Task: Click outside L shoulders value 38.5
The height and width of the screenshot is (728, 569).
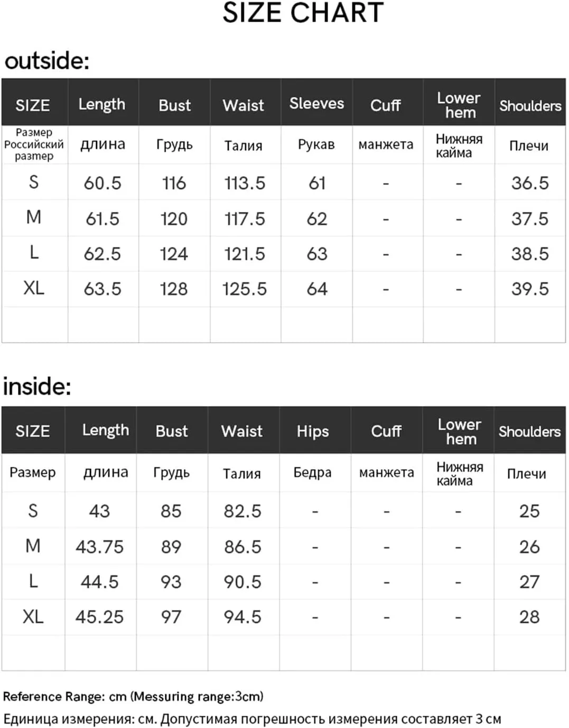Action: click(x=530, y=254)
